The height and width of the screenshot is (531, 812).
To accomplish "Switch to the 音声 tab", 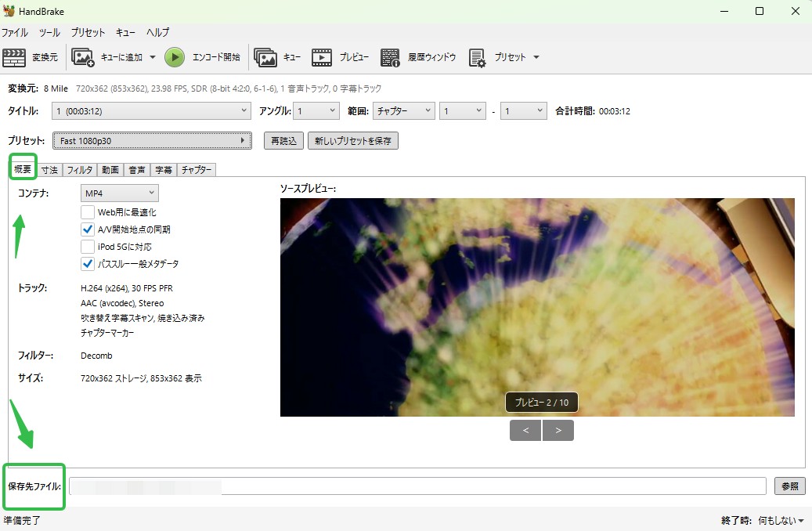I will coord(137,170).
